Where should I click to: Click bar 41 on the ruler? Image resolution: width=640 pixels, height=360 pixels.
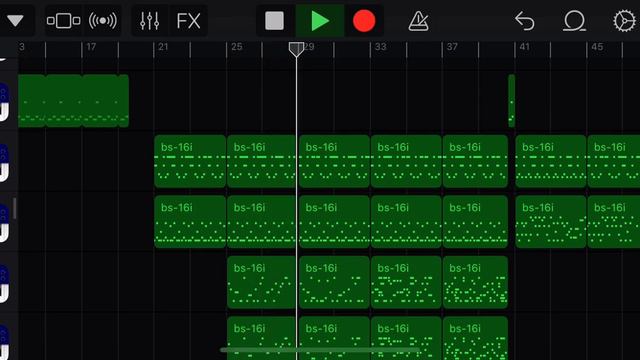[524, 47]
